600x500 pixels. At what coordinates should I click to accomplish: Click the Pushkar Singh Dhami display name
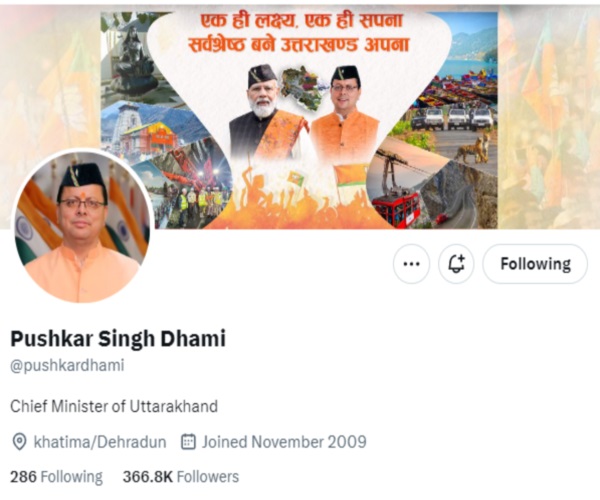[118, 339]
